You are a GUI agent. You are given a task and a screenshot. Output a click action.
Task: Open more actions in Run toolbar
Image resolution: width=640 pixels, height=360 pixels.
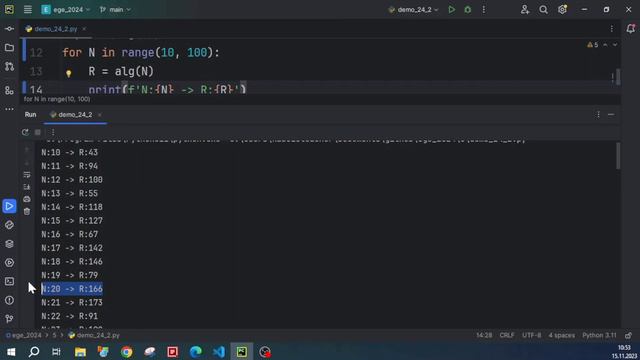(52, 132)
